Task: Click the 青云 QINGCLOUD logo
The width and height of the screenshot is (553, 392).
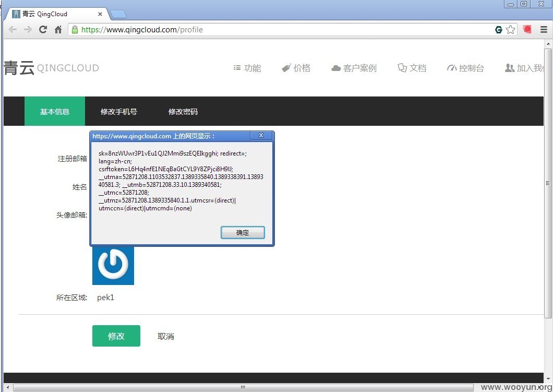Action: [52, 68]
